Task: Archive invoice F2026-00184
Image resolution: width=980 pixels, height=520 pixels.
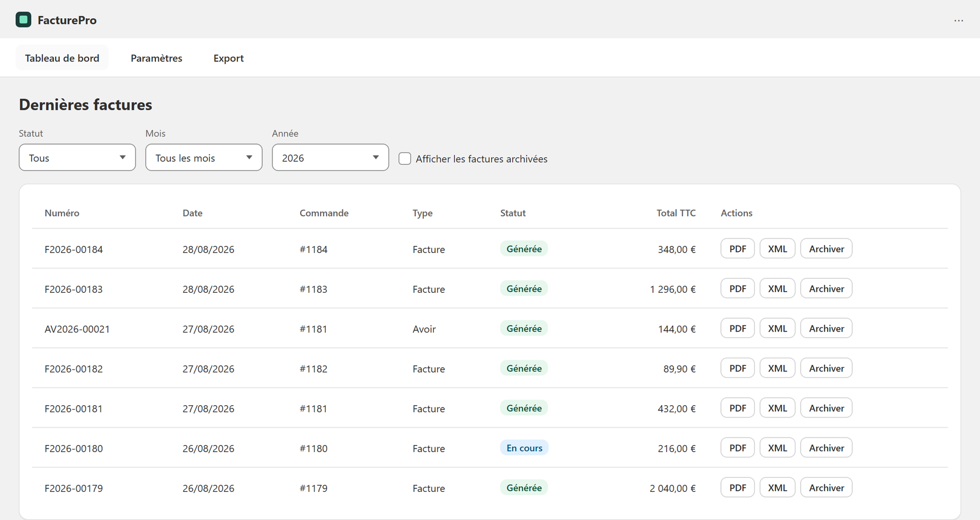Action: point(826,249)
